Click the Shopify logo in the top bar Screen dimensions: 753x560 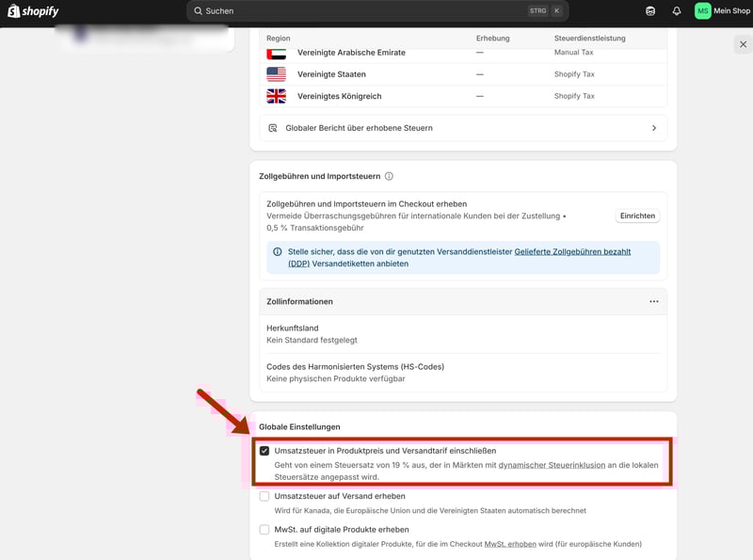click(x=33, y=10)
